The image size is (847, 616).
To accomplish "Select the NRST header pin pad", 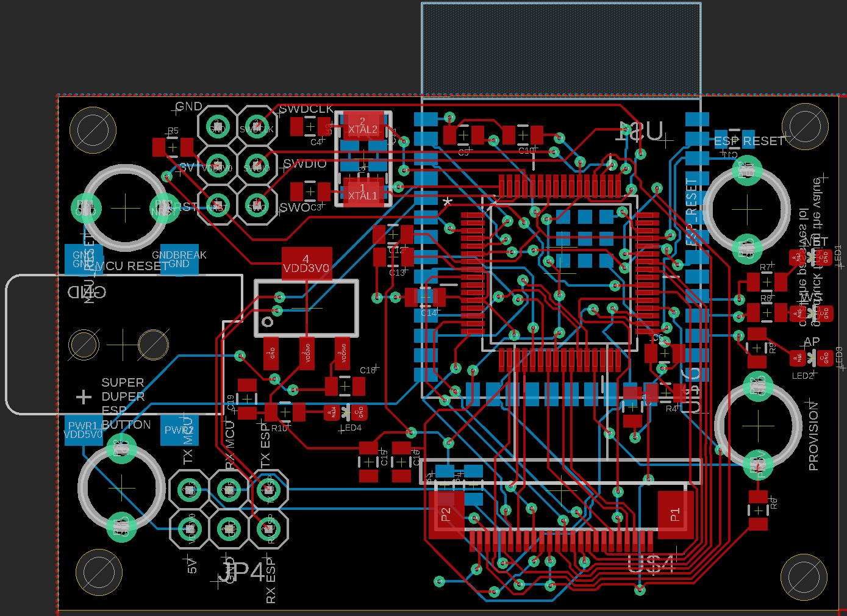I will coord(217,206).
